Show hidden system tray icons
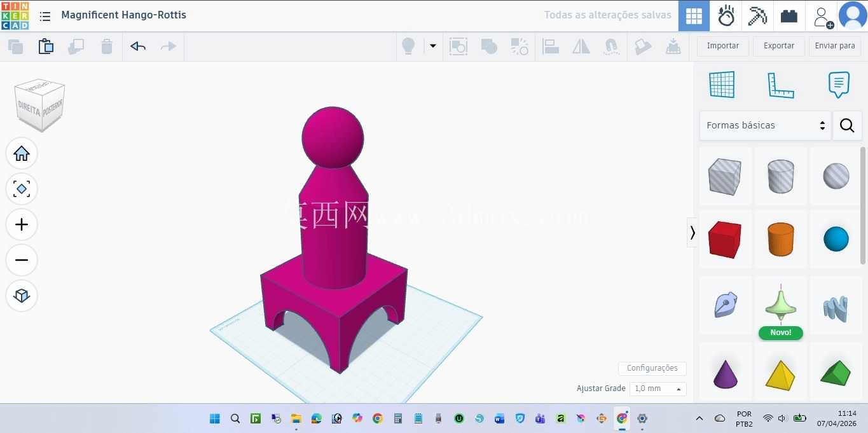Image resolution: width=868 pixels, height=433 pixels. [x=699, y=418]
